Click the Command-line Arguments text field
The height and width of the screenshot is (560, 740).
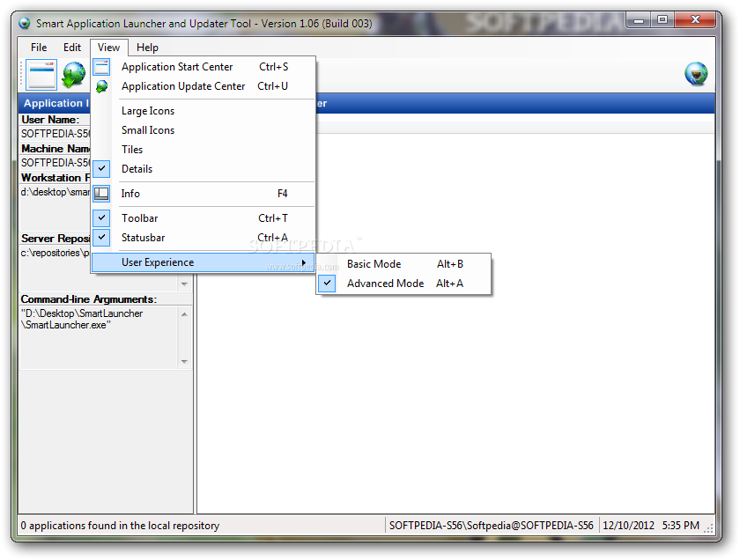click(99, 337)
